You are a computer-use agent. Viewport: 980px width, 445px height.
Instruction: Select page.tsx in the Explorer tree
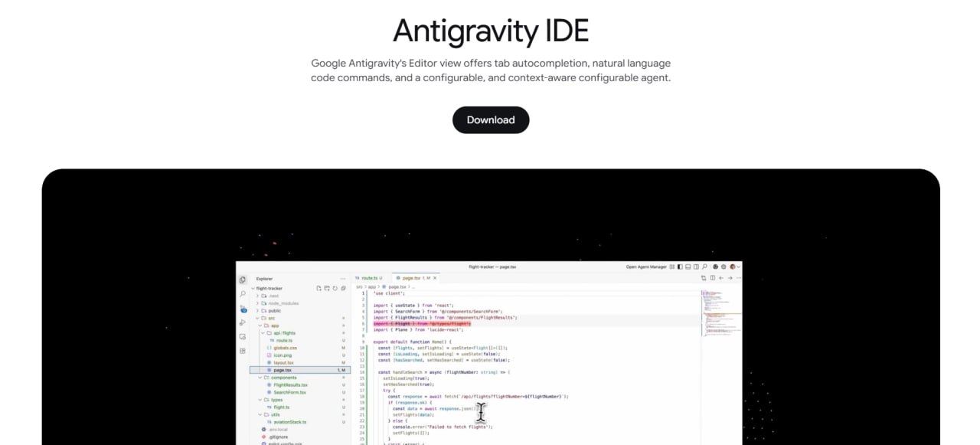300,370
